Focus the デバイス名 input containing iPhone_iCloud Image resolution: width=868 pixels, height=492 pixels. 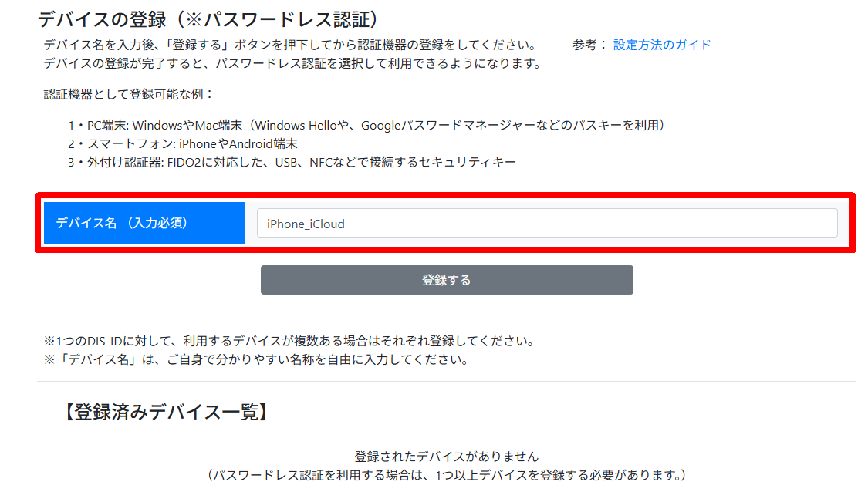[x=546, y=224]
